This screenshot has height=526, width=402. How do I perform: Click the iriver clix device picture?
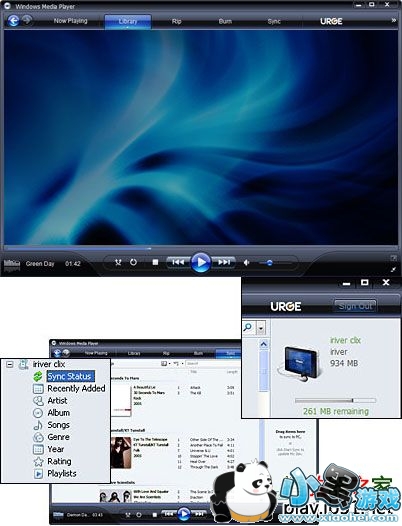299,364
